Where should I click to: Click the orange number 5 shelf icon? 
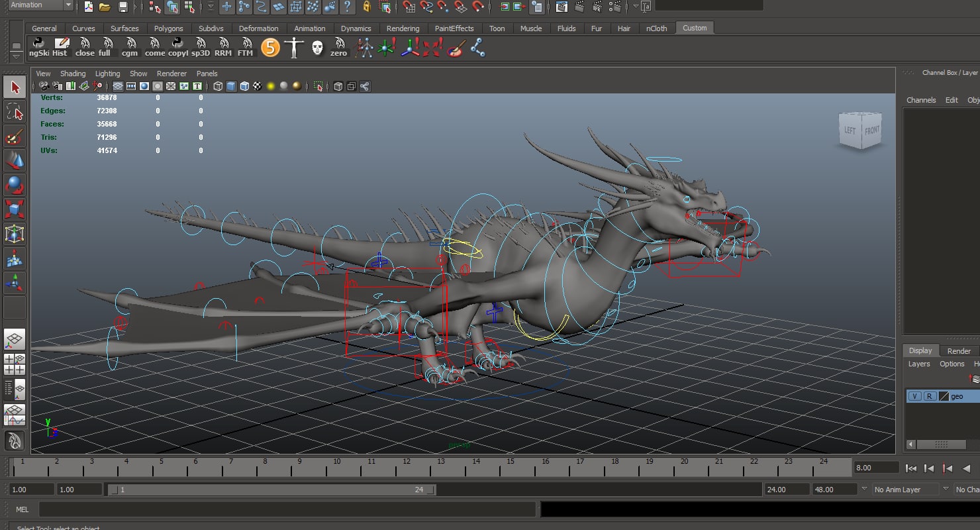click(270, 47)
